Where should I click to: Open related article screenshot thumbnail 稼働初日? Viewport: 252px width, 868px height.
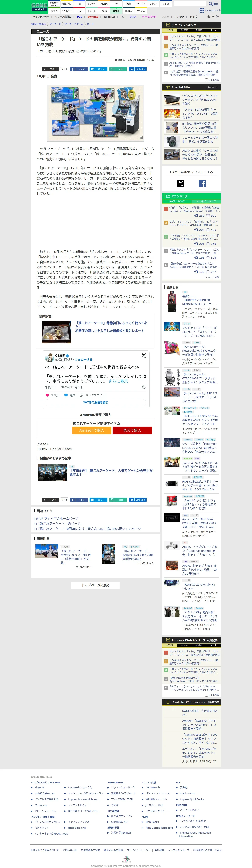57,332
